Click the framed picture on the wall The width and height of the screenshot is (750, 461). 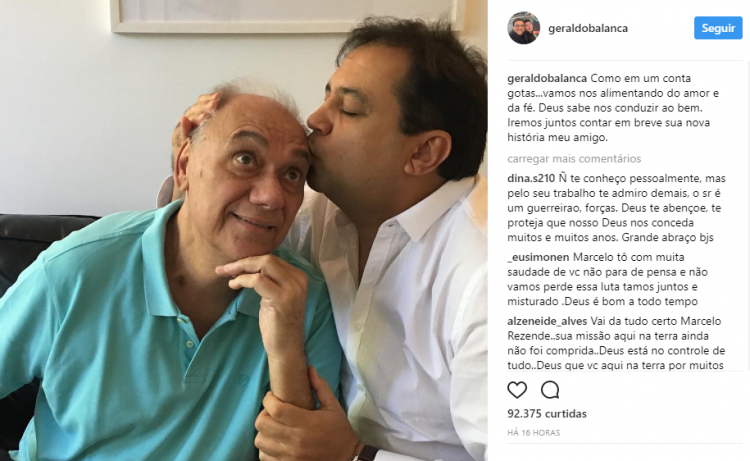287,16
